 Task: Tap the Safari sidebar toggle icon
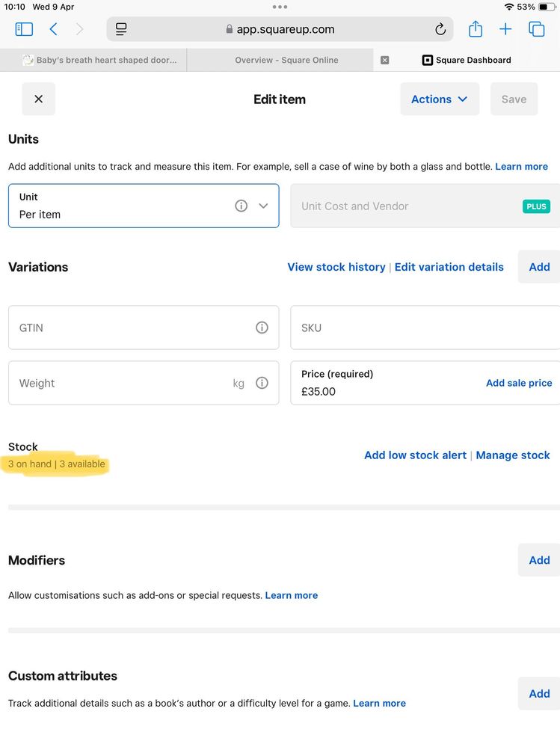tap(24, 29)
